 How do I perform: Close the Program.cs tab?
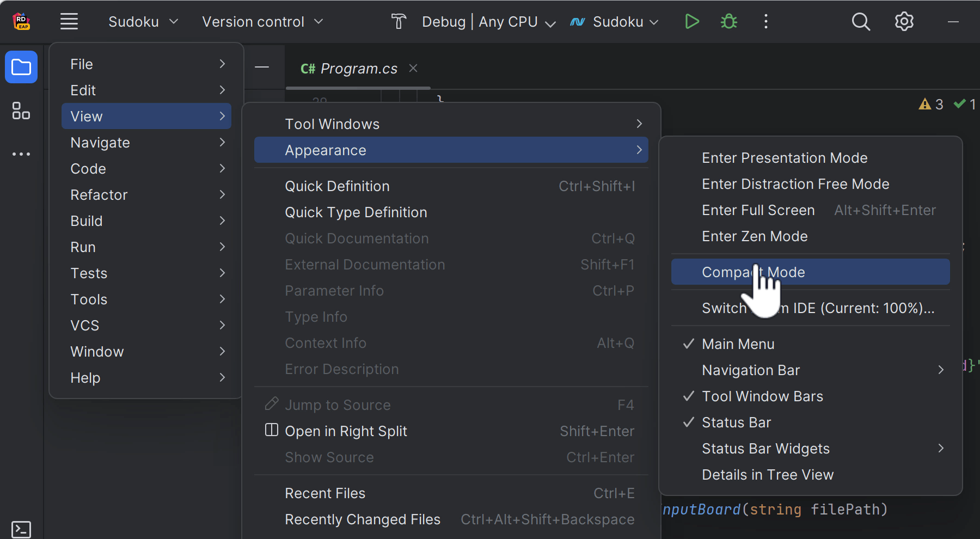[x=413, y=68]
